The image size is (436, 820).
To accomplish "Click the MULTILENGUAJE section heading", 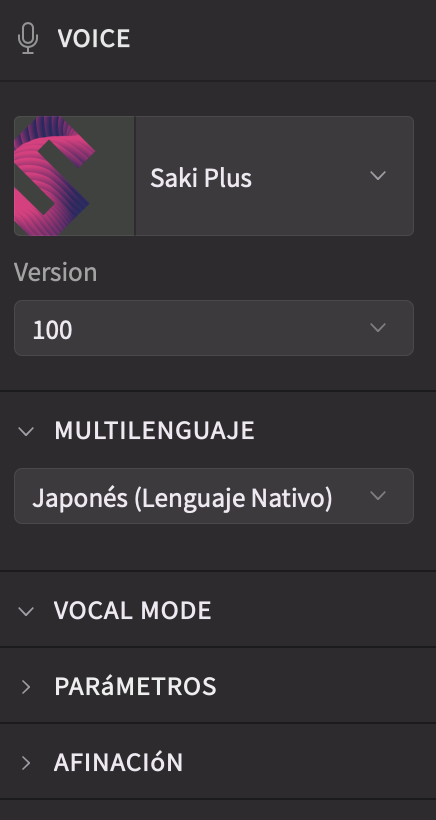I will (x=154, y=430).
